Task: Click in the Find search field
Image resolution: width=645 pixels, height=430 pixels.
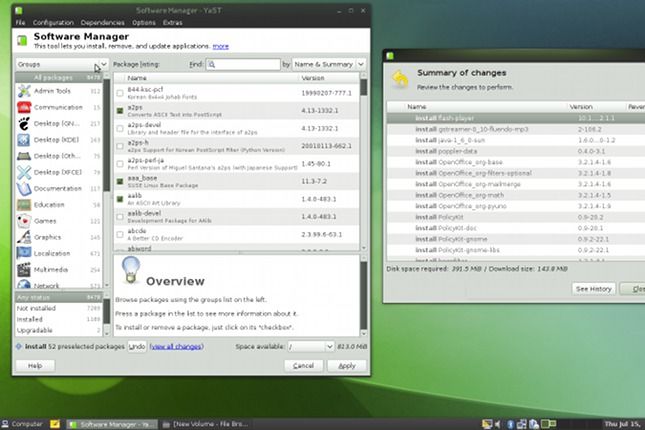Action: [243, 65]
